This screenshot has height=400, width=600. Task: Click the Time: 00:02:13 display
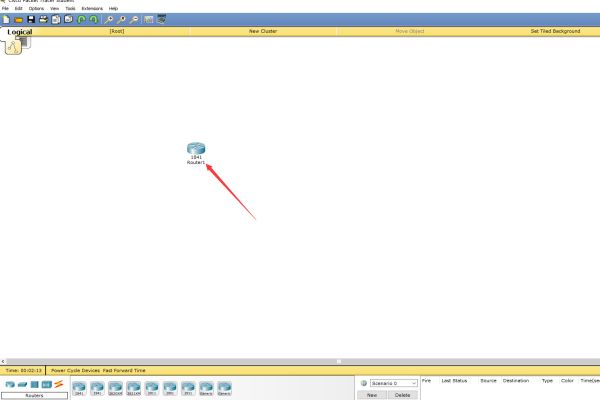(x=23, y=371)
